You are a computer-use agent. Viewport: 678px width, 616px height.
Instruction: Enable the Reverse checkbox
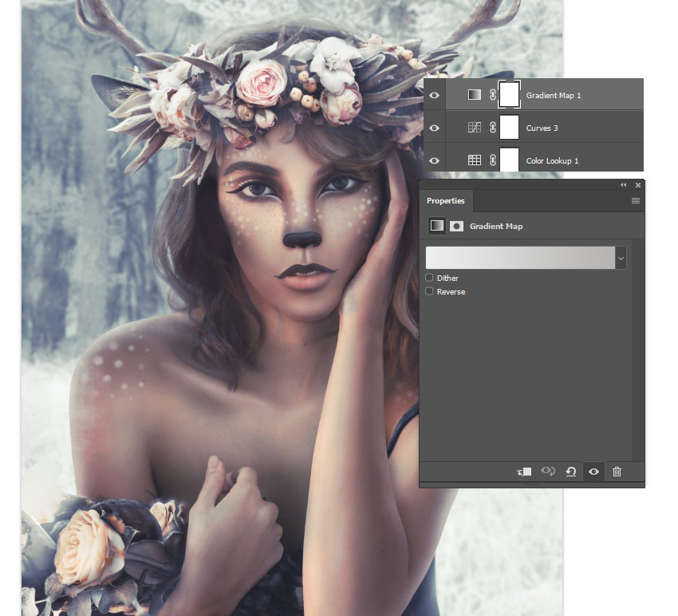coord(429,291)
